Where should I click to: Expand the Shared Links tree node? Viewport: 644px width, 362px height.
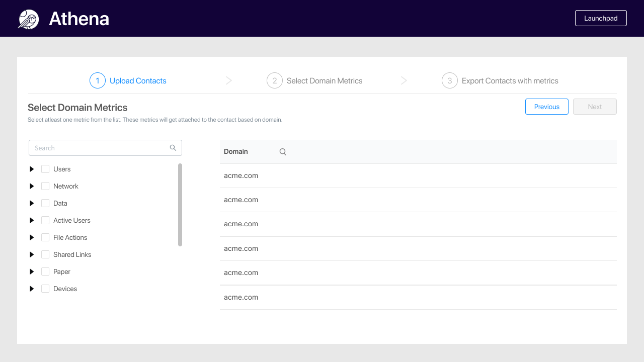point(32,254)
